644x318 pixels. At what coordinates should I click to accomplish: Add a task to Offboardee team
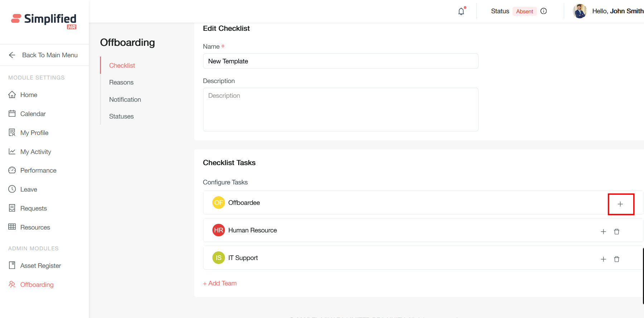click(x=620, y=204)
